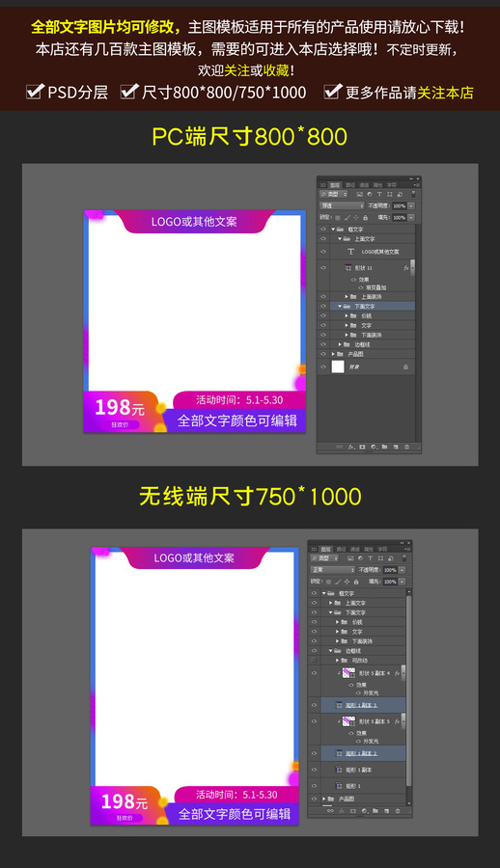Image resolution: width=500 pixels, height=868 pixels.
Task: Click lock all padlock icon in 750*1000 panel
Action: click(x=356, y=582)
